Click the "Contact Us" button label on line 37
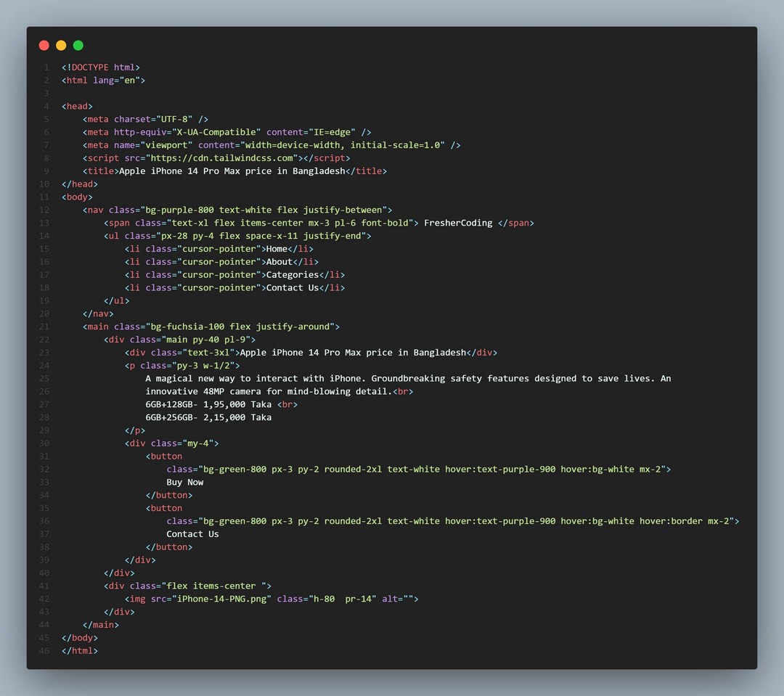This screenshot has width=784, height=696. tap(192, 534)
